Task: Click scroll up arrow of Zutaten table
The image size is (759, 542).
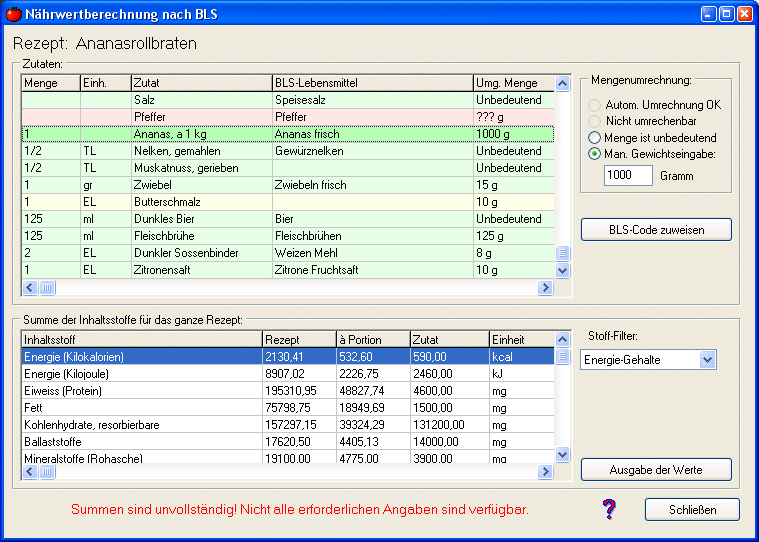Action: tap(562, 83)
